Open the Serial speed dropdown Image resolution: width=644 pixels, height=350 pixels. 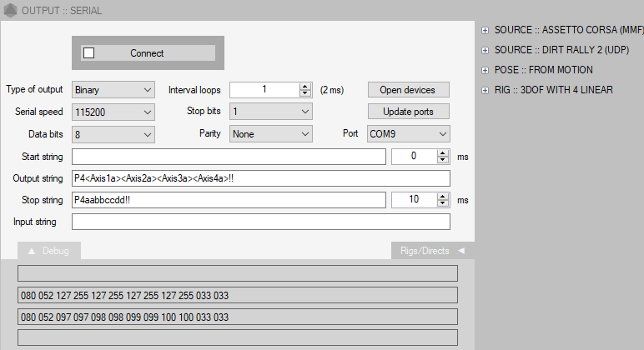113,112
